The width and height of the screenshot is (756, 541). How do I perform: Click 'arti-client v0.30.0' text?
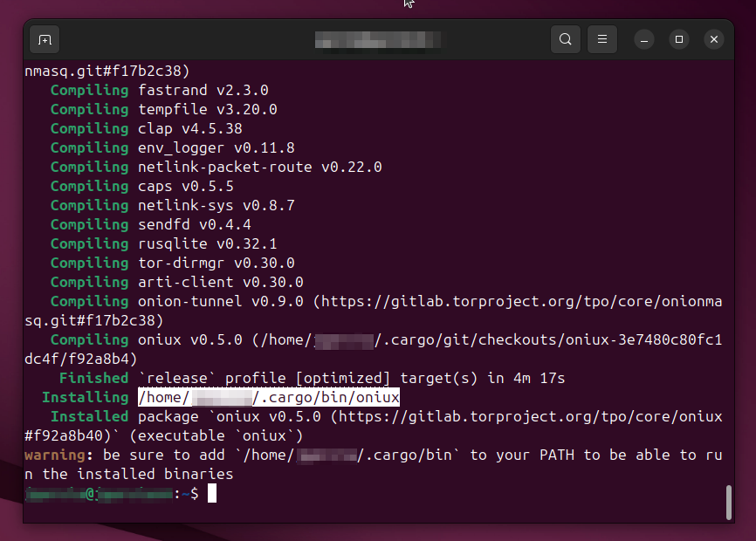pos(220,283)
